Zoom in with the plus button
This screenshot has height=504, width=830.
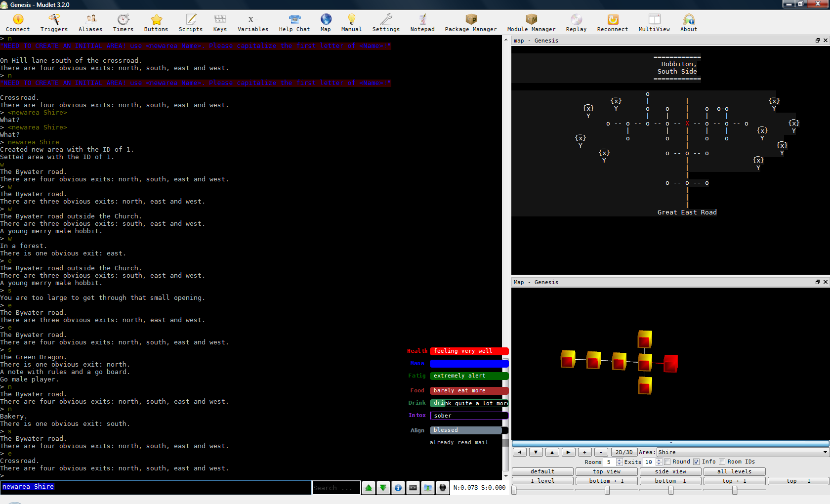584,452
